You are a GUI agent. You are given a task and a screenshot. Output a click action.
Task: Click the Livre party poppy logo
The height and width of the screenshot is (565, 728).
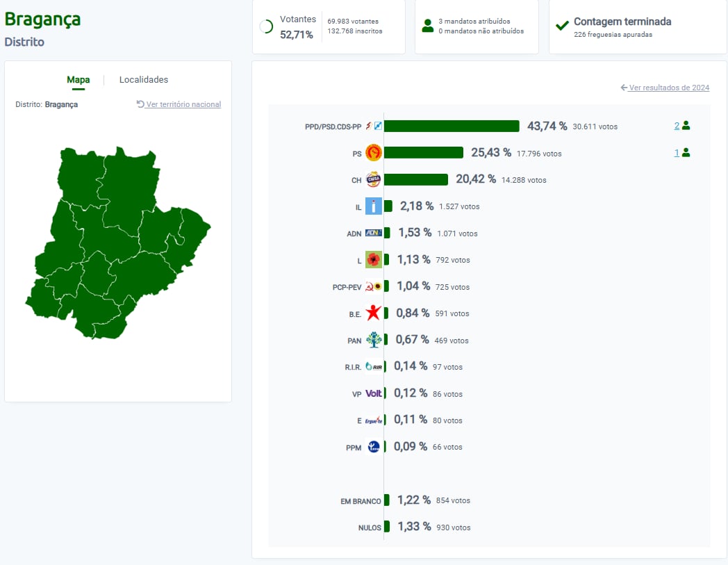(374, 260)
